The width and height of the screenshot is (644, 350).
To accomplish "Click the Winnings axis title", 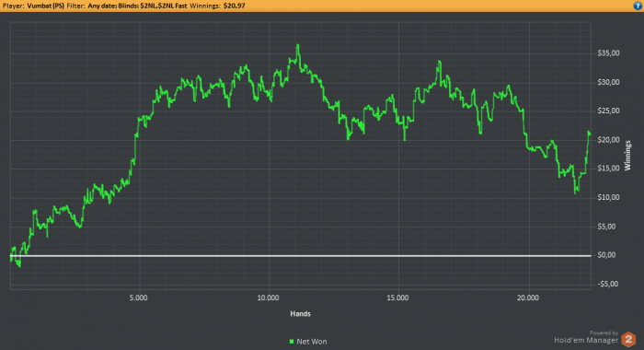I will (x=627, y=156).
